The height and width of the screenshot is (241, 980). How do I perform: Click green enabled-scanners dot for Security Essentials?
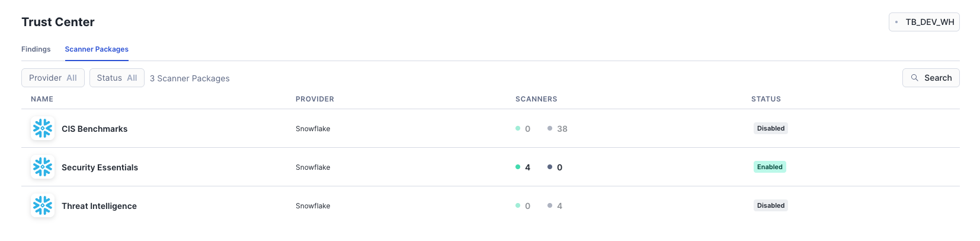pyautogui.click(x=518, y=167)
